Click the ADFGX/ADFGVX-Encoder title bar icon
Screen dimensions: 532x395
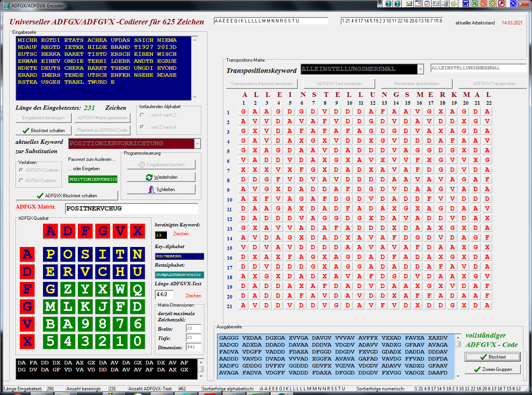tap(6, 5)
